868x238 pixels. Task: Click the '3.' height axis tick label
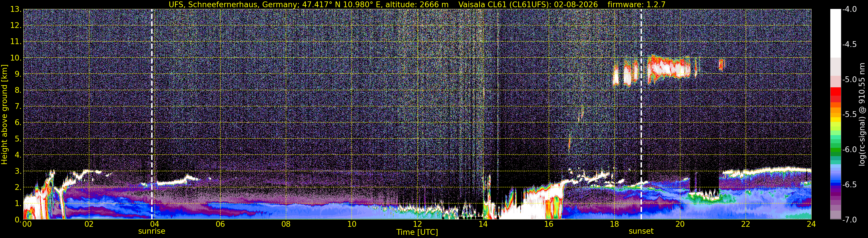pos(18,171)
